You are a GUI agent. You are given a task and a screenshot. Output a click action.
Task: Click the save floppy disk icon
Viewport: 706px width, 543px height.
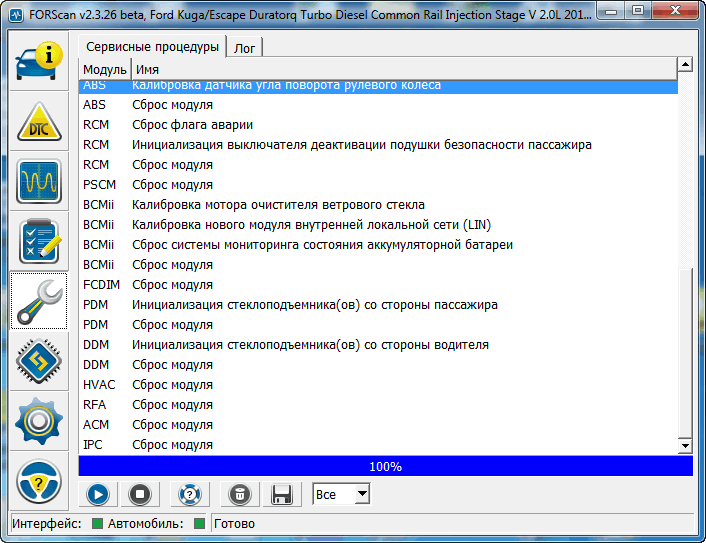[x=282, y=494]
